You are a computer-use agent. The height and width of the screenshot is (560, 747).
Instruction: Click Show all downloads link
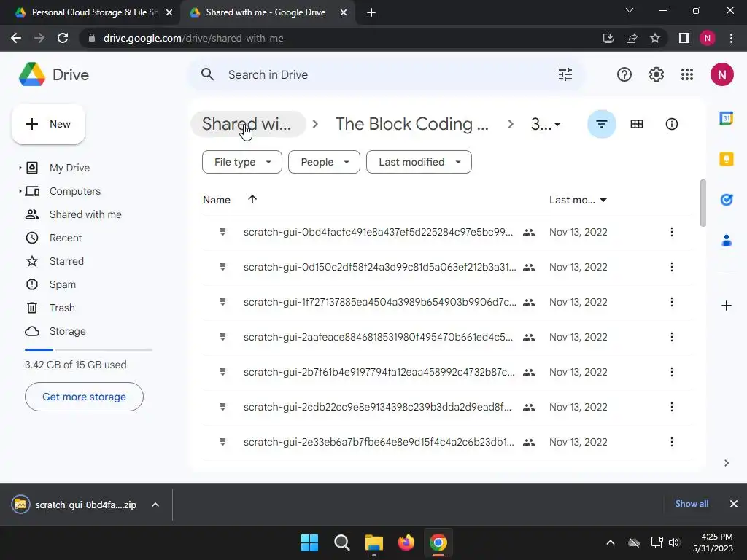coord(692,504)
